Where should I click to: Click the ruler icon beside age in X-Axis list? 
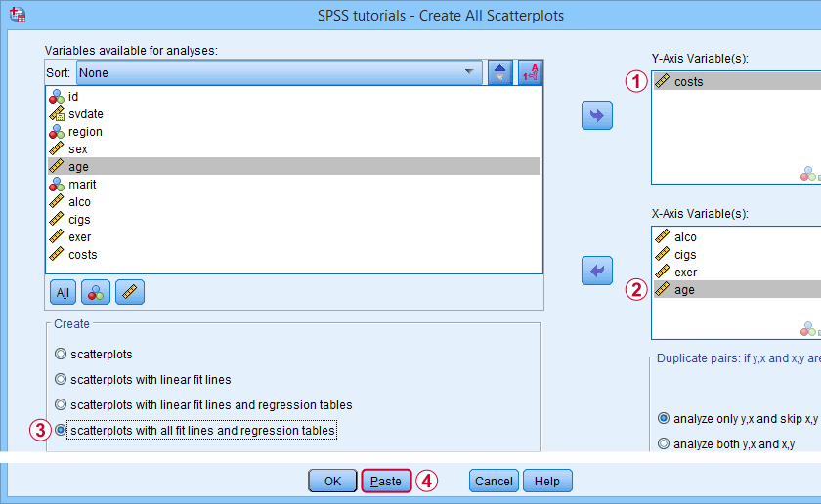(x=663, y=289)
